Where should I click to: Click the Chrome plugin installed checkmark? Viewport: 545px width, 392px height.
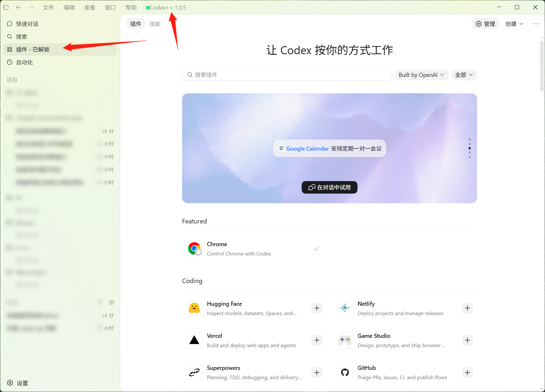pos(317,248)
